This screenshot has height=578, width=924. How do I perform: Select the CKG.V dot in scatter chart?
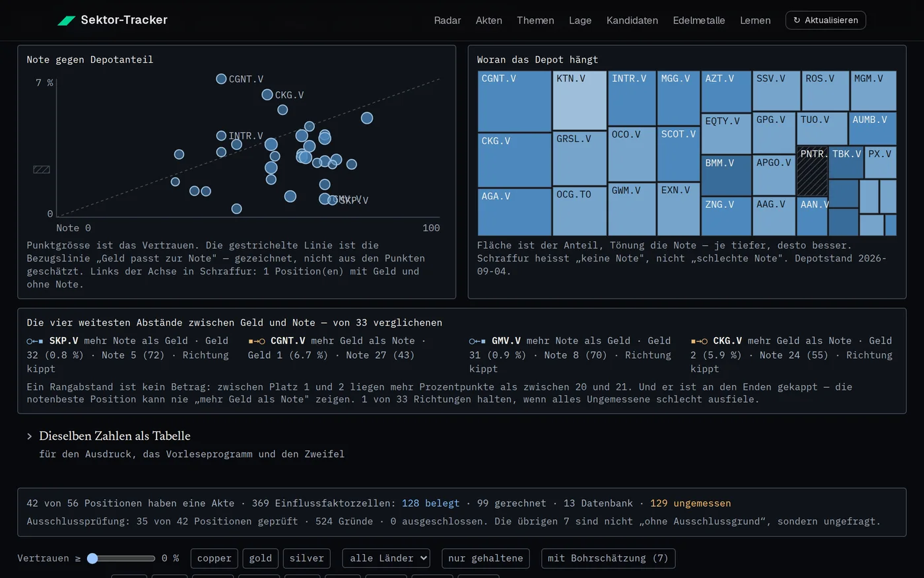coord(267,95)
